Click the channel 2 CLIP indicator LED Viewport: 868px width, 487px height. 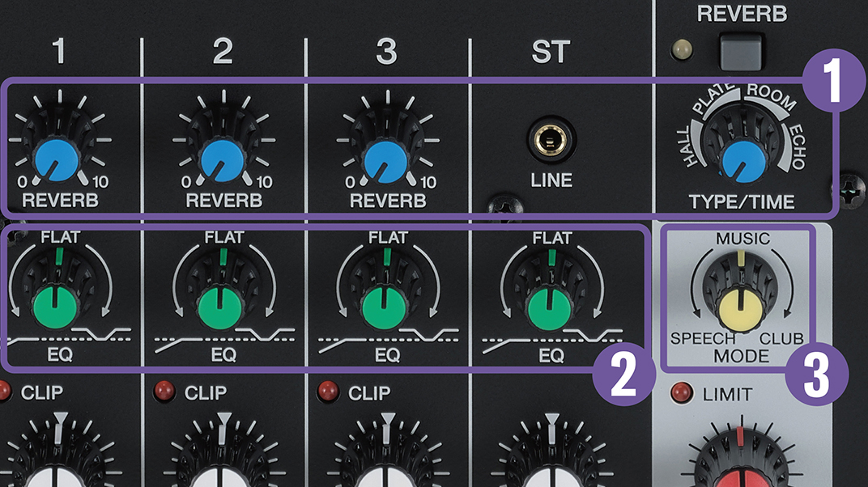(x=164, y=391)
